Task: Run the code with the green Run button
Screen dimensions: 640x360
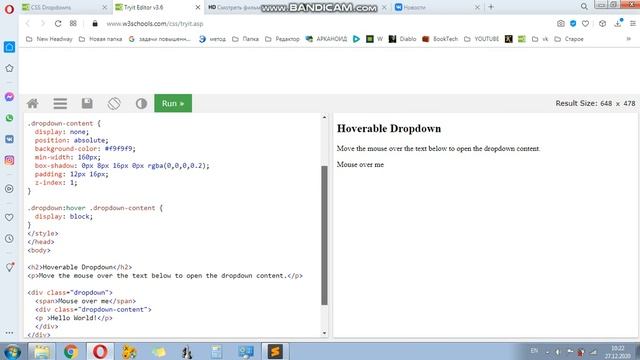Action: 173,103
